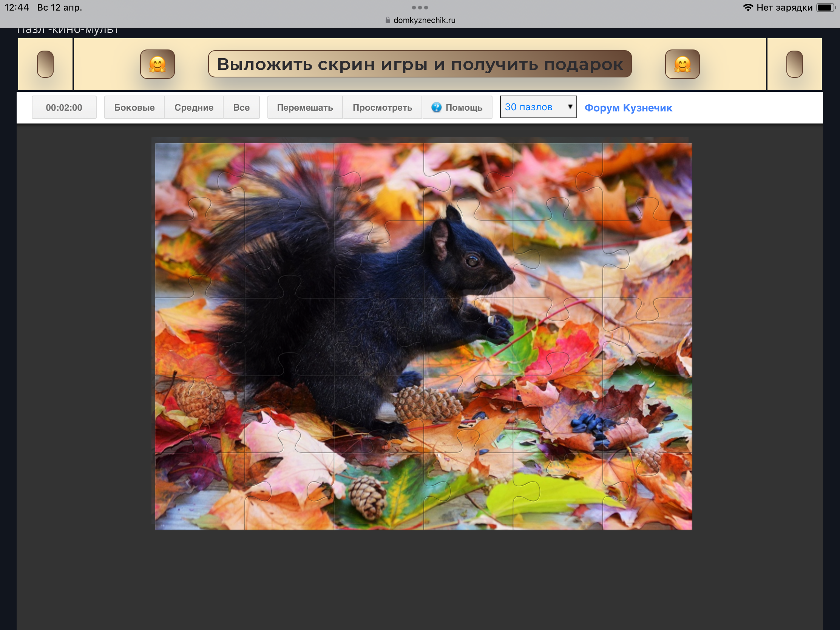Open the '30 пазлов' dropdown

pos(538,107)
